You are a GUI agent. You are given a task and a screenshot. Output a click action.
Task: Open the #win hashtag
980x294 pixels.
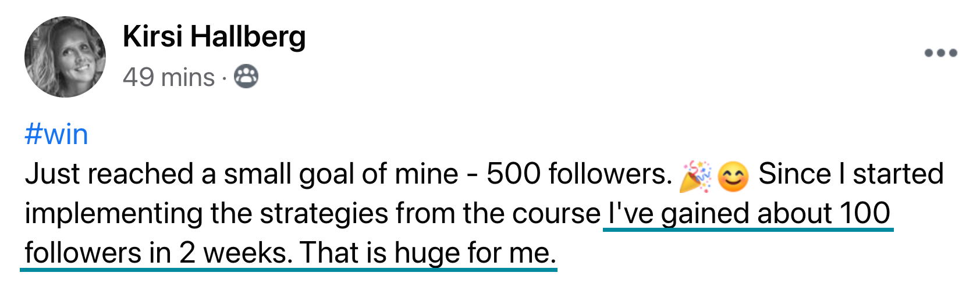coord(56,134)
